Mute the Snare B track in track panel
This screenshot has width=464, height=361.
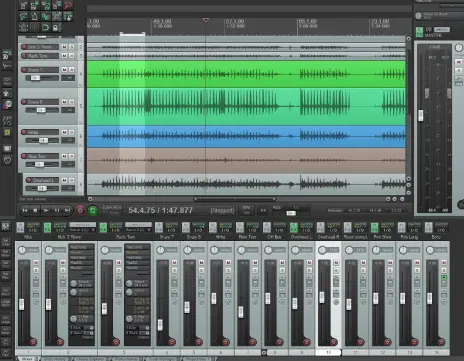point(64,101)
